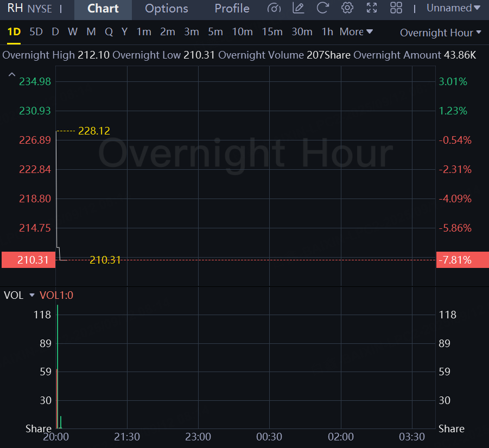Click the 3.01% percent axis label
Screen dimensions: 489x448
pos(453,81)
